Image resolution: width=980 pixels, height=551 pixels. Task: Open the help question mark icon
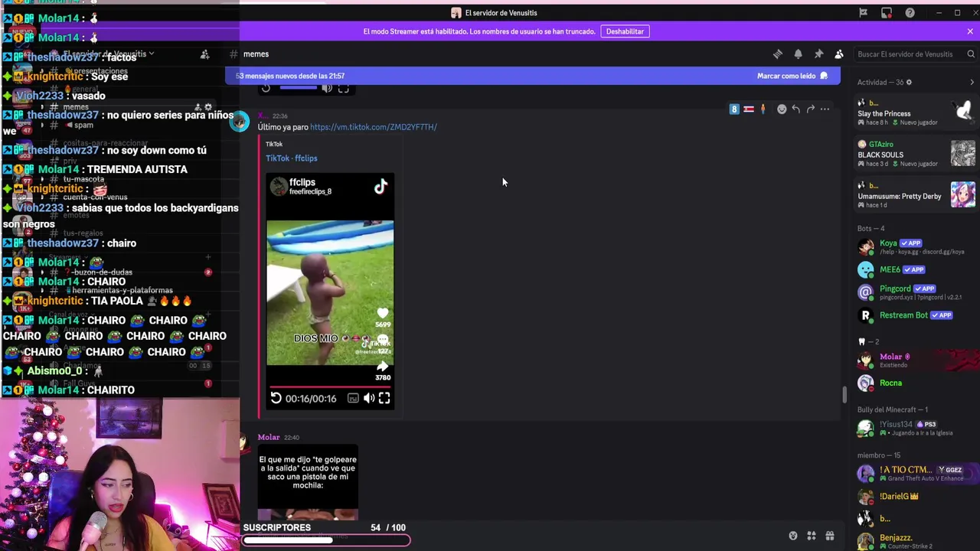coord(910,13)
